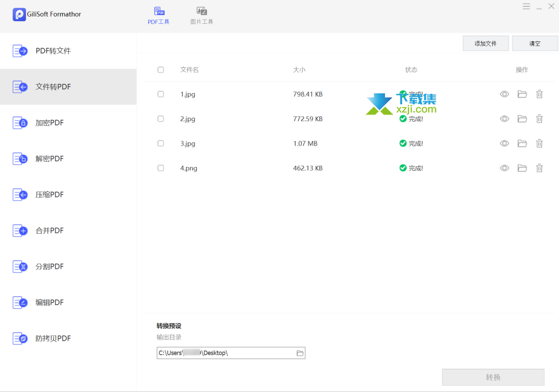Viewport: 559px width, 392px height.
Task: Preview 1.jpg with the eye icon
Action: [x=504, y=94]
